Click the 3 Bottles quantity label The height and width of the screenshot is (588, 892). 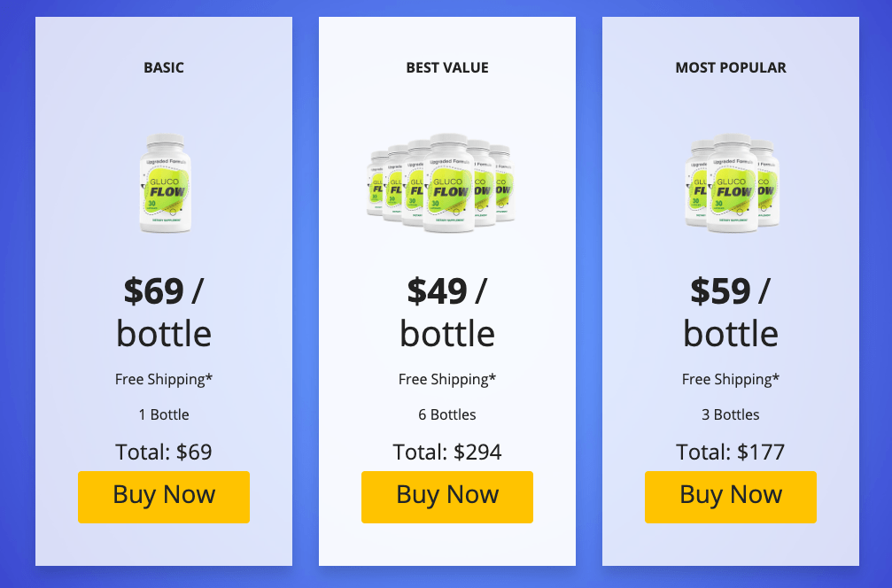pyautogui.click(x=731, y=414)
